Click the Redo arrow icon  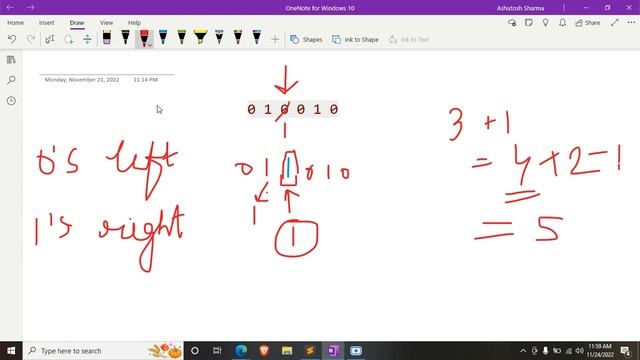click(31, 39)
